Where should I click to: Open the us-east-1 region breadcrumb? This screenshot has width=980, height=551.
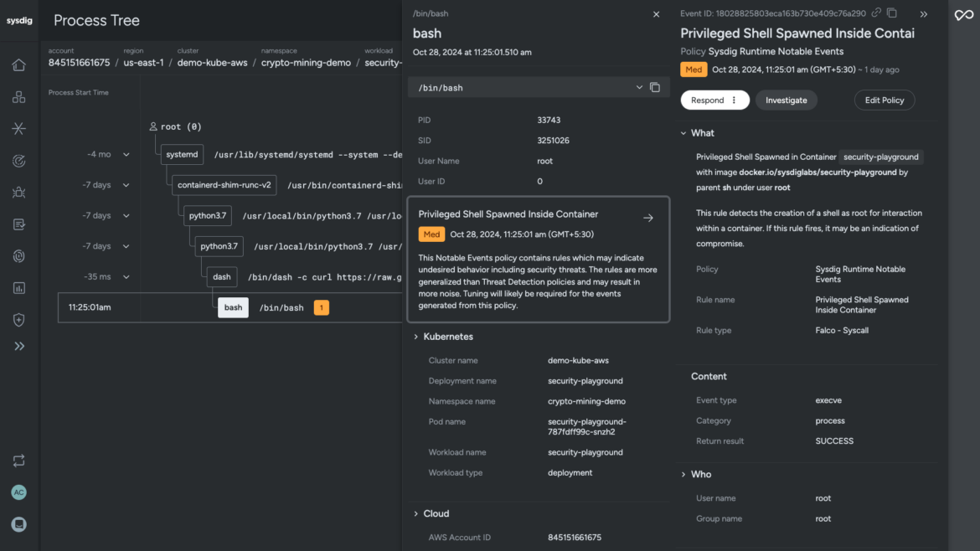pos(144,63)
